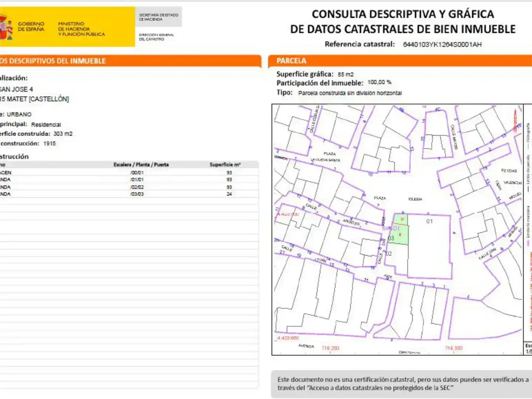Click the 'Superficie m²' column header
532x399 pixels.
(225, 165)
